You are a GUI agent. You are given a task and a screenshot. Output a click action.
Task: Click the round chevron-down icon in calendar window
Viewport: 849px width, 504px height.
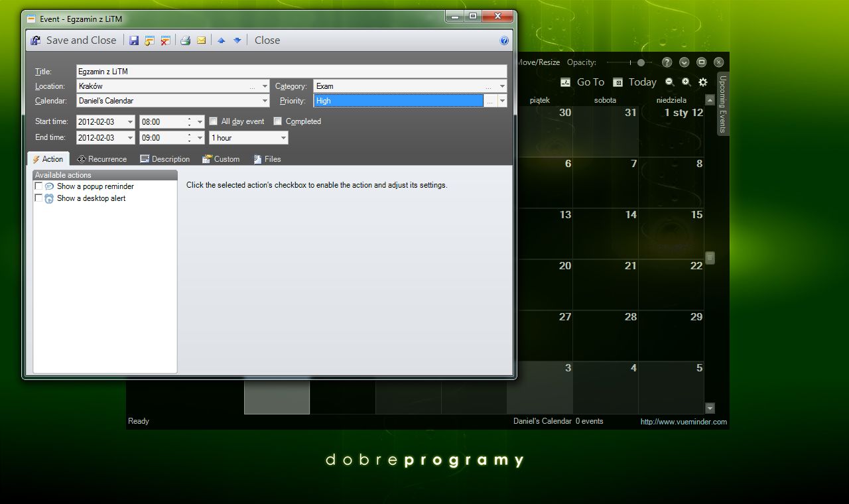coord(685,62)
